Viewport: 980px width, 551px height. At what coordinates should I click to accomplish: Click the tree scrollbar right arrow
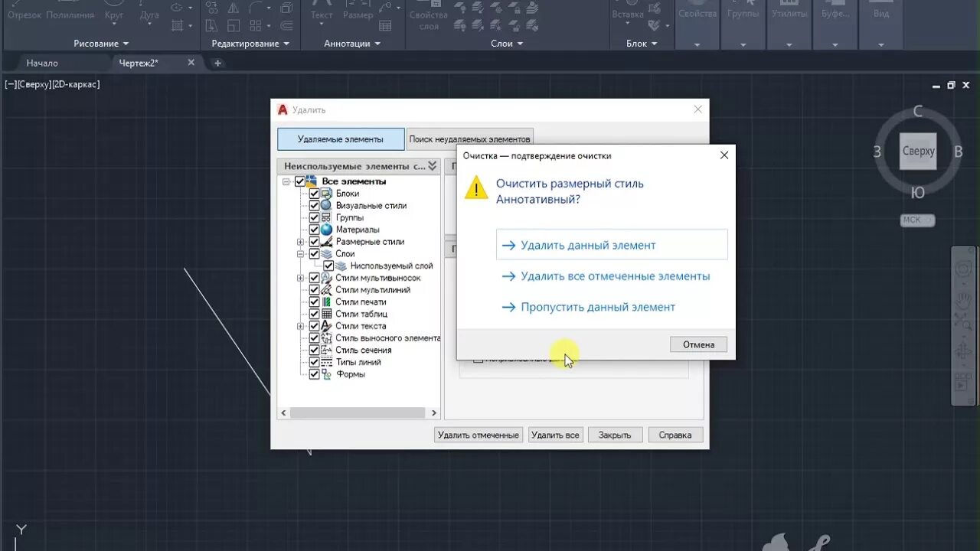(434, 412)
